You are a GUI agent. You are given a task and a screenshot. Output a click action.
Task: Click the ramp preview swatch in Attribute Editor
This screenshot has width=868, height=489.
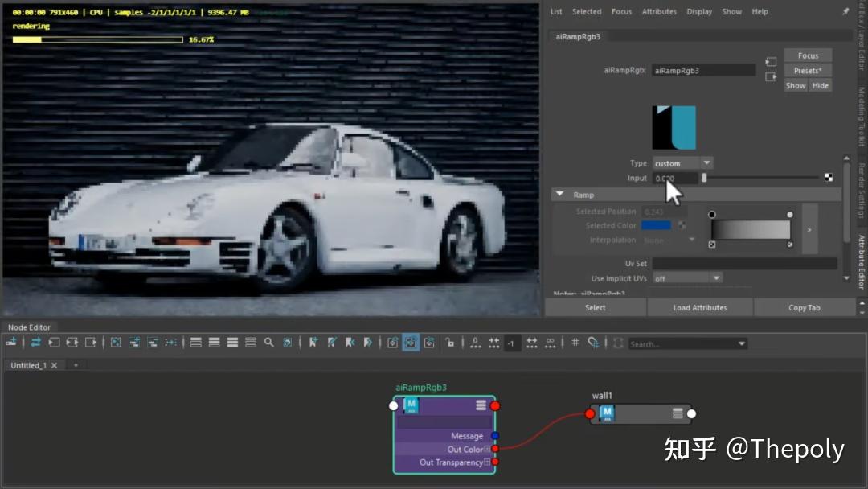674,125
